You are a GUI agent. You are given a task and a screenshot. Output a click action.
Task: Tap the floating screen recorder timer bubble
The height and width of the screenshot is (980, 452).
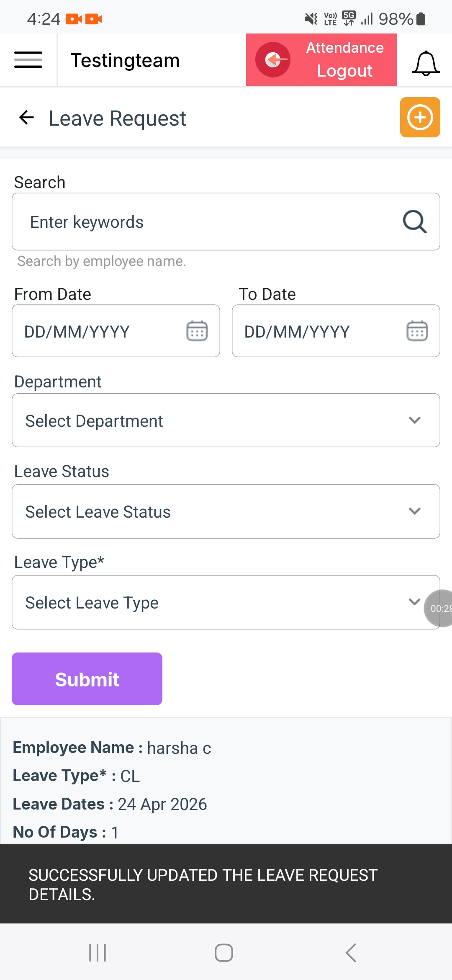pos(439,608)
